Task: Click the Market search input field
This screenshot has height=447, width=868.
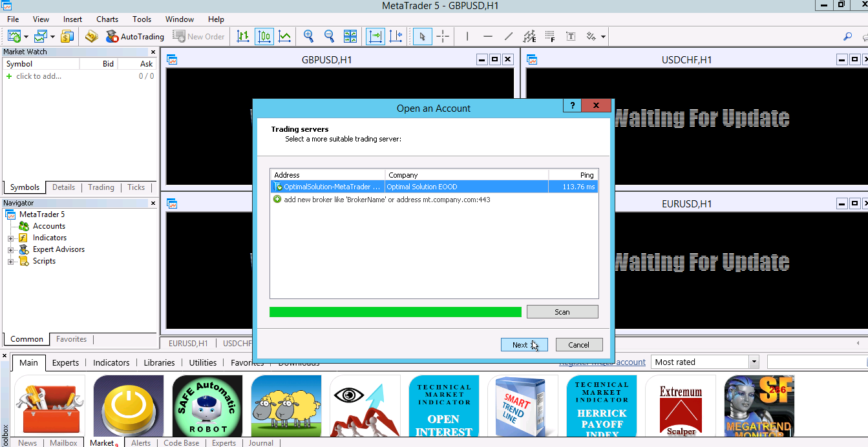Action: [x=817, y=362]
